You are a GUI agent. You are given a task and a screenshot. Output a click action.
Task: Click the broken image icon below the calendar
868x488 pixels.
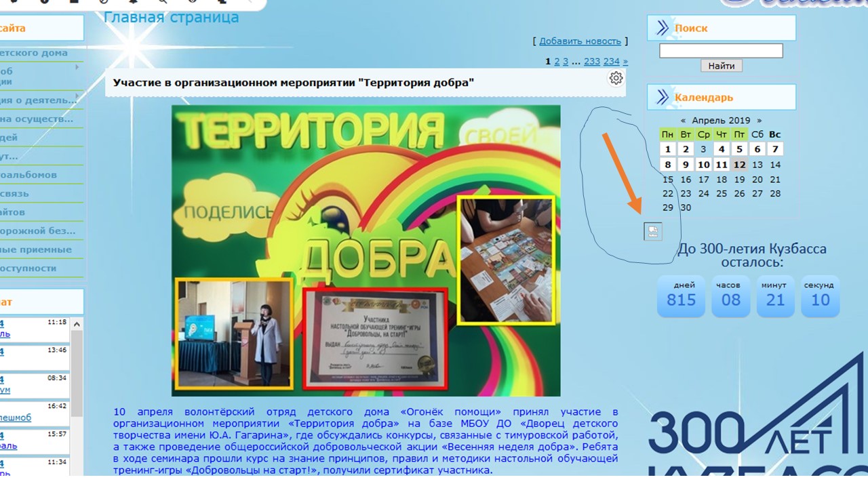tap(652, 232)
